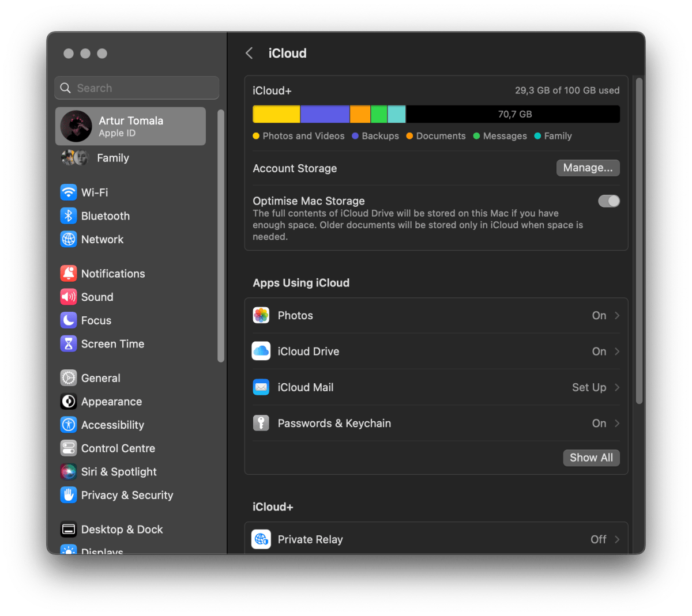Go back with the chevron arrow

tap(249, 53)
